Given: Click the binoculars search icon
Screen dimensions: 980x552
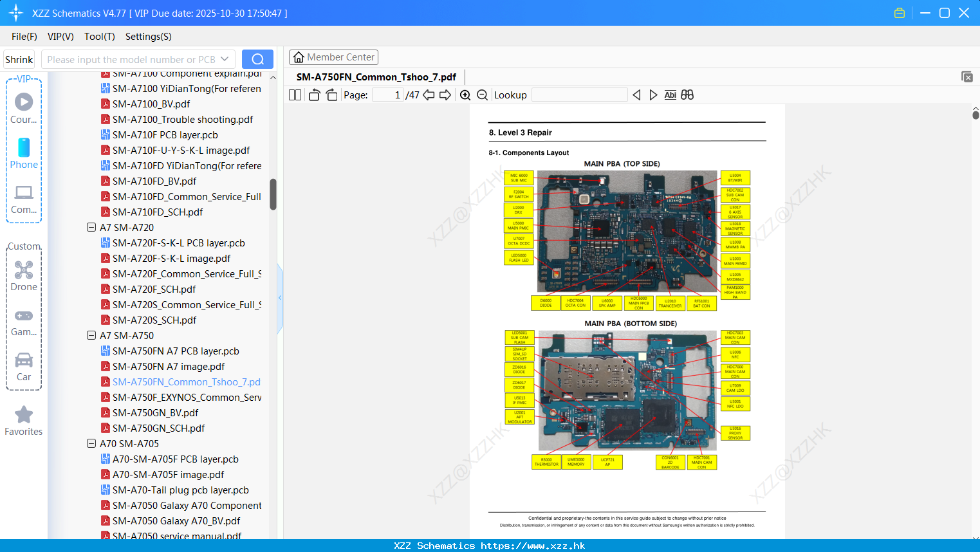Looking at the screenshot, I should [687, 95].
